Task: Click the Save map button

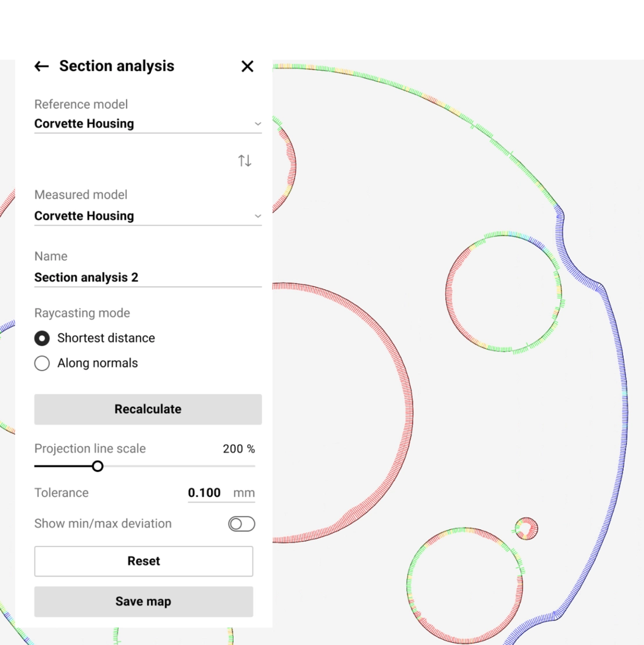Action: click(144, 601)
